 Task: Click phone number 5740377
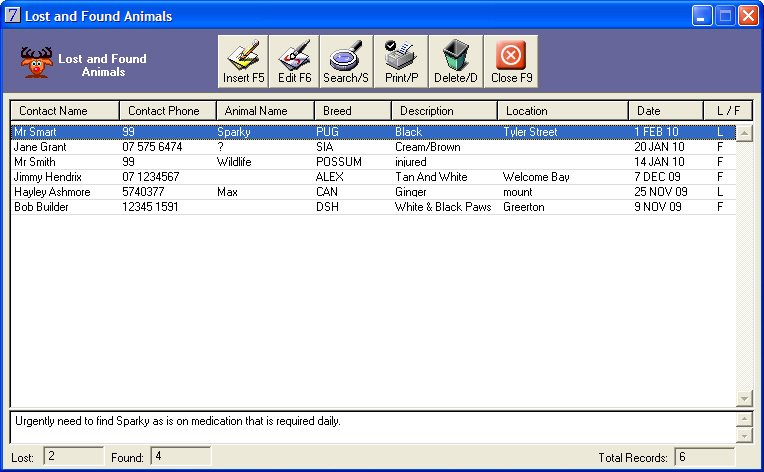(143, 192)
